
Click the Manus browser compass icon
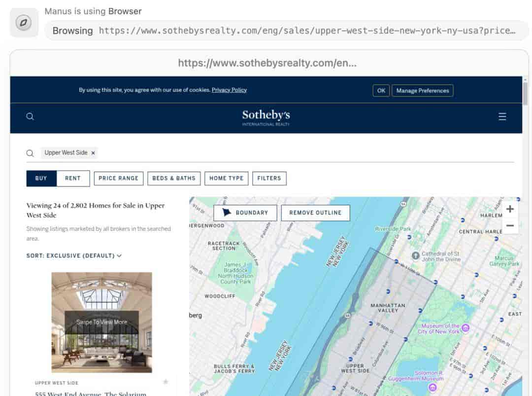click(x=24, y=22)
